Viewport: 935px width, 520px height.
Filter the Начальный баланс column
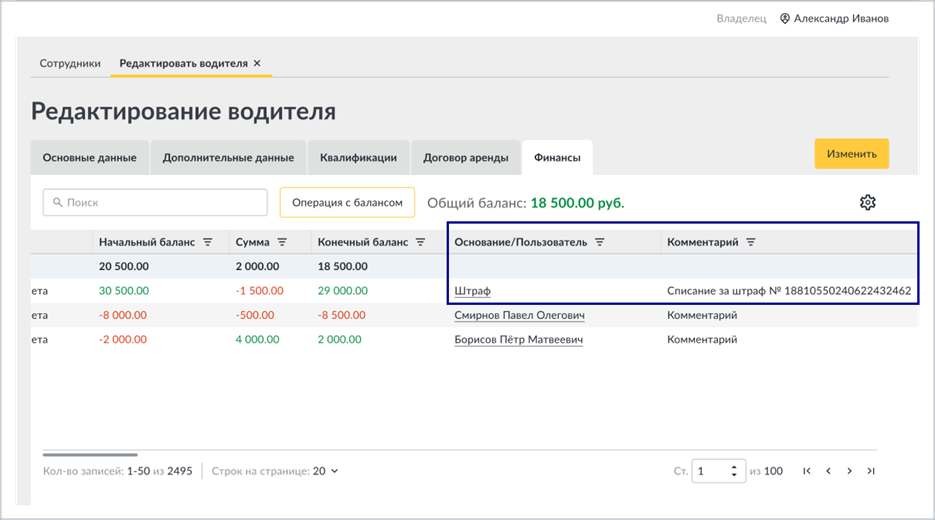click(208, 242)
